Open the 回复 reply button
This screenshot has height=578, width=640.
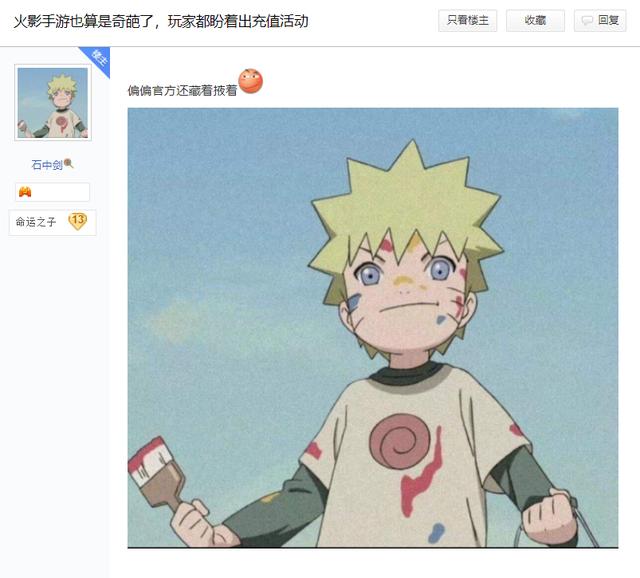click(x=600, y=20)
